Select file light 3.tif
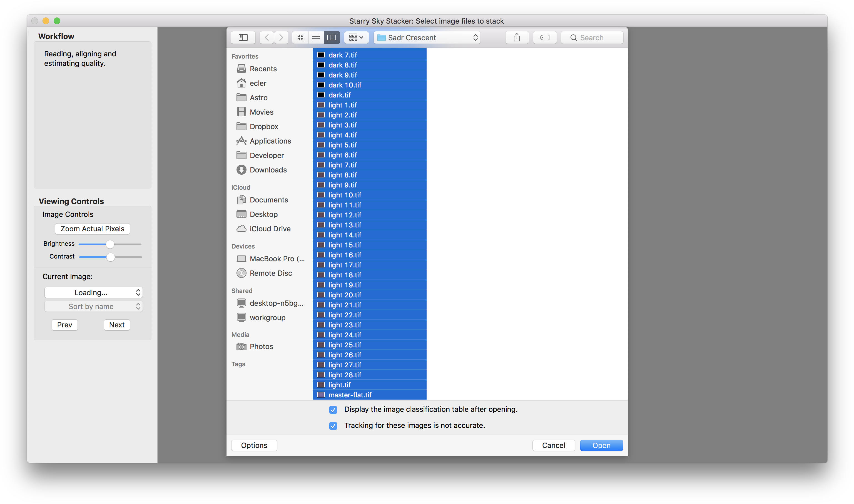The height and width of the screenshot is (504, 854). (x=370, y=125)
